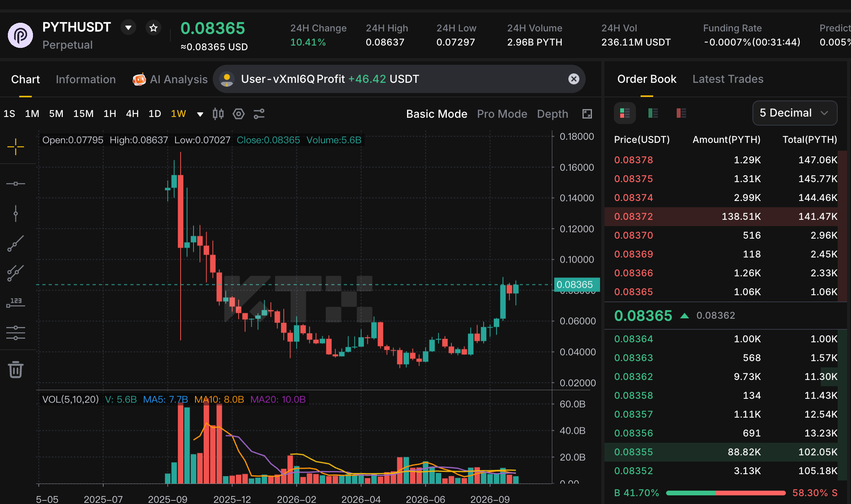Click the Amount(PYTH) column header

pyautogui.click(x=727, y=139)
